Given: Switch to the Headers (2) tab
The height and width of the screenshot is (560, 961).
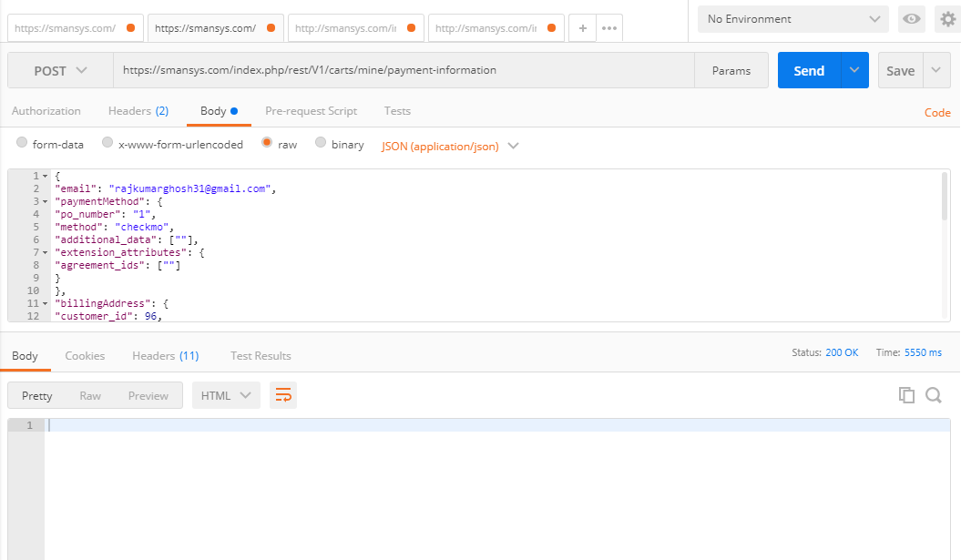Looking at the screenshot, I should click(138, 110).
